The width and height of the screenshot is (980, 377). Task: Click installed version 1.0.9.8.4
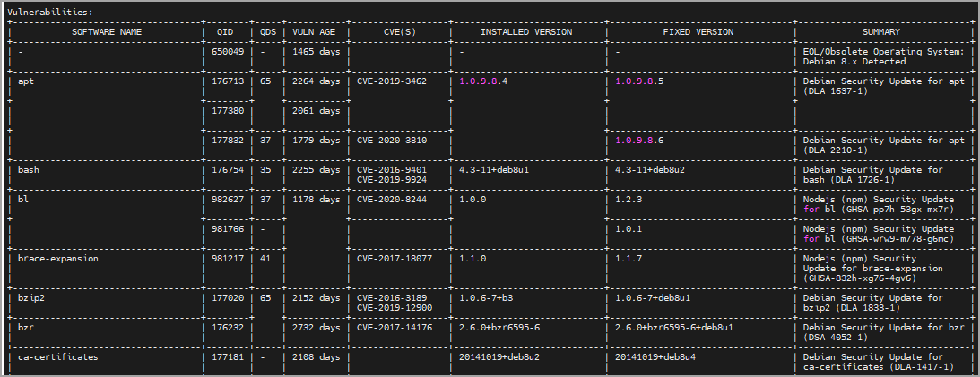pyautogui.click(x=482, y=81)
